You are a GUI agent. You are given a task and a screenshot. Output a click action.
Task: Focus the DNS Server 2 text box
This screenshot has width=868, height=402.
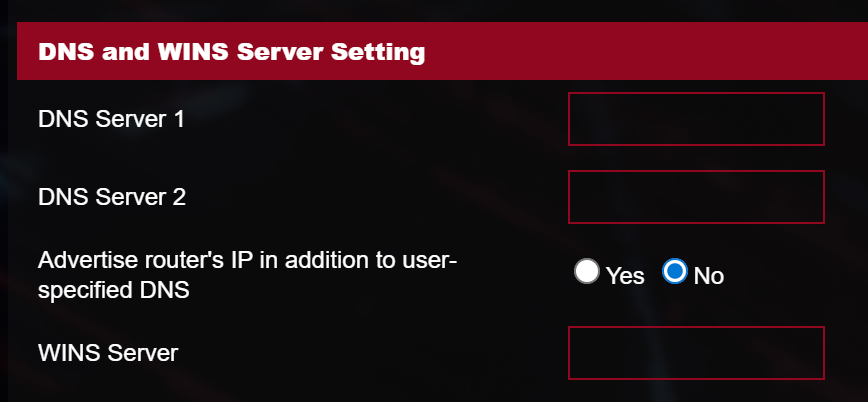click(696, 197)
